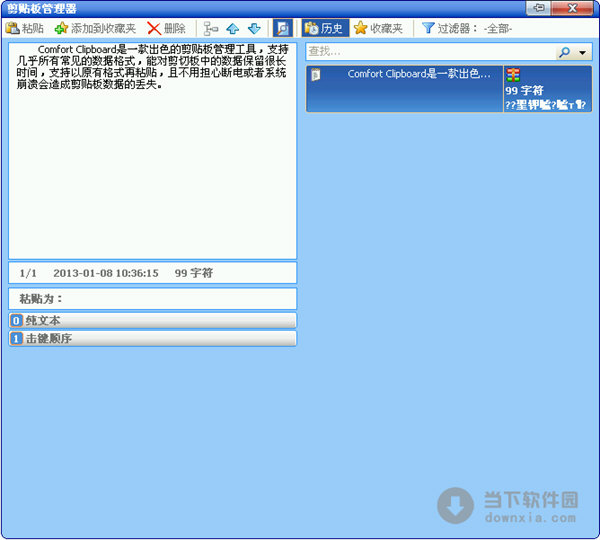
Task: Click the timestamp 2013-01-08 10:36:15
Action: [106, 273]
